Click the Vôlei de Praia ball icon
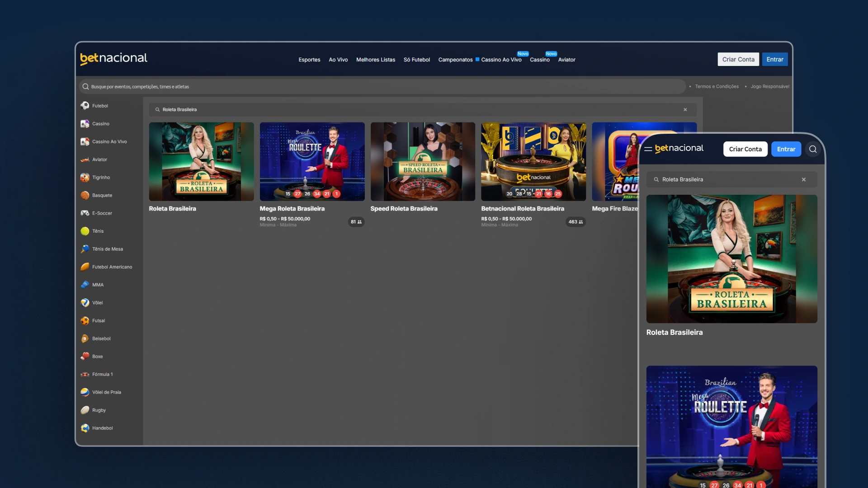 click(85, 392)
